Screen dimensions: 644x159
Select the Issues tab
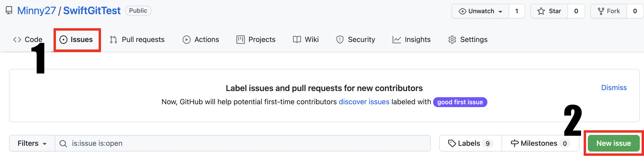(x=76, y=39)
